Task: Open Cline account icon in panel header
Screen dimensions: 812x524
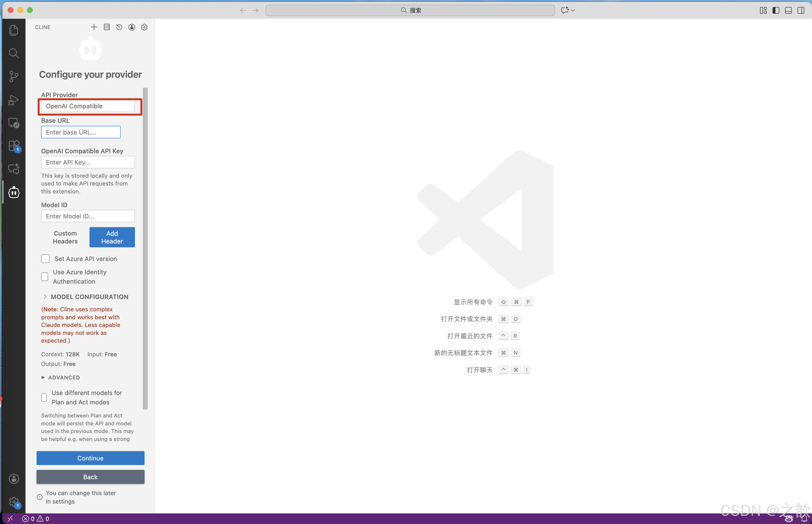Action: [132, 27]
